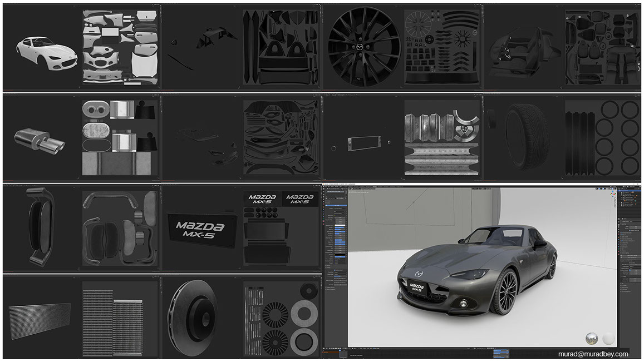Click the Use Nodes button in material panel

(335, 205)
